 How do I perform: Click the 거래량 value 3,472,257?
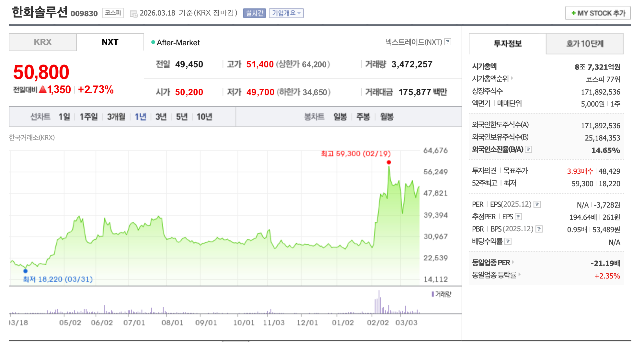click(412, 64)
